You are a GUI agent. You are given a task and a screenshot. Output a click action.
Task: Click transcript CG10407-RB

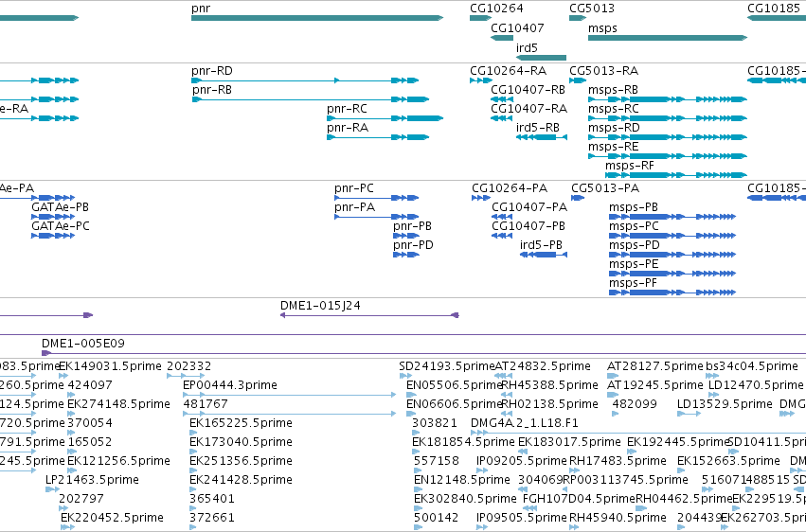coord(502,99)
